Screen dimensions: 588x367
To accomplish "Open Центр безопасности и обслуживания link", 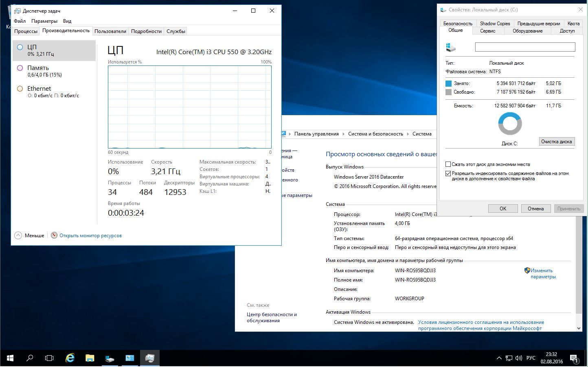I will tap(272, 317).
